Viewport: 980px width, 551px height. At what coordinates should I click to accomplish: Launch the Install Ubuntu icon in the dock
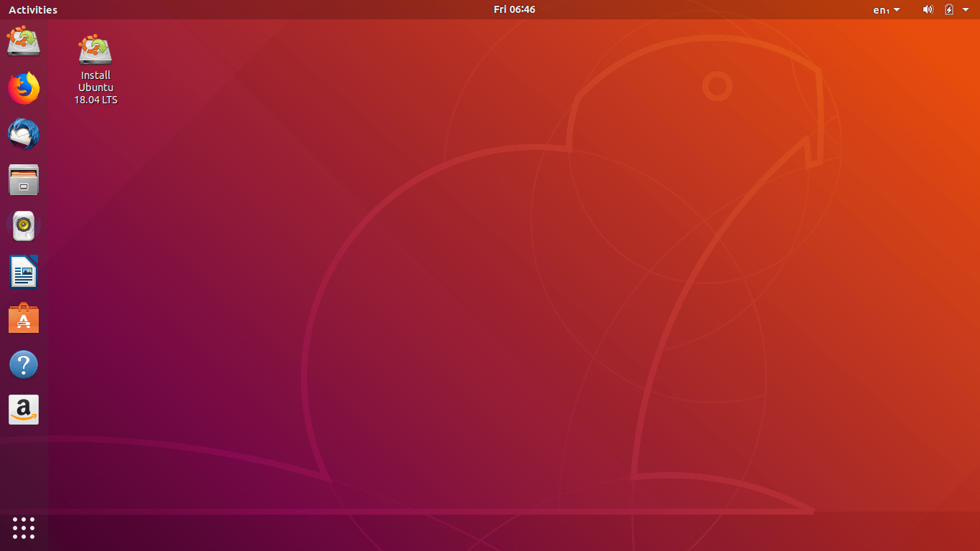point(24,42)
